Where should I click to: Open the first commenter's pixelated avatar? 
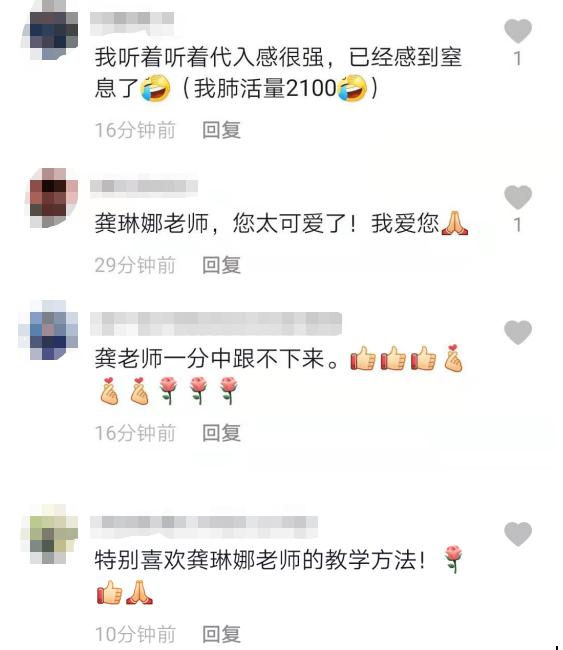pyautogui.click(x=51, y=31)
